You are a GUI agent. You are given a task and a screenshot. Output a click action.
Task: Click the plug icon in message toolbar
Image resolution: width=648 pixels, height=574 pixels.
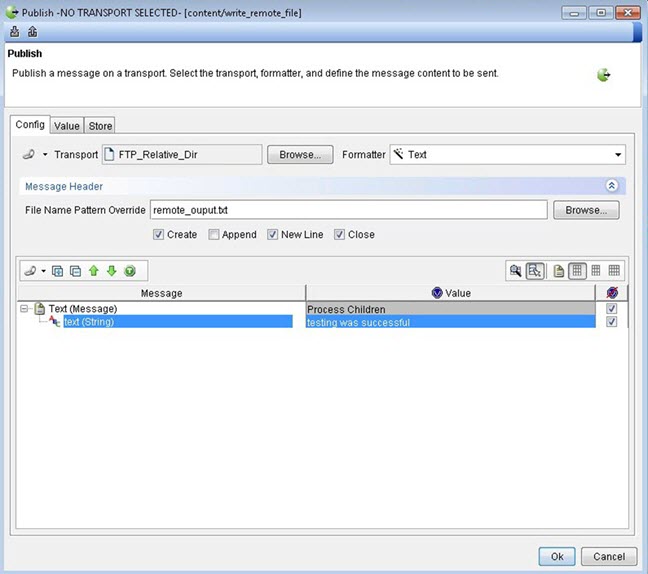point(31,271)
